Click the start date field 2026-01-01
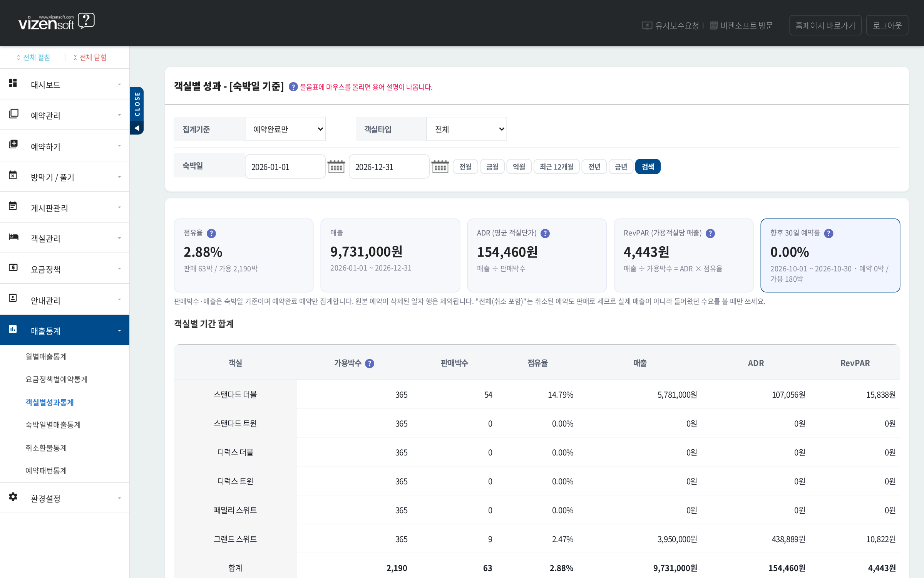 click(285, 166)
